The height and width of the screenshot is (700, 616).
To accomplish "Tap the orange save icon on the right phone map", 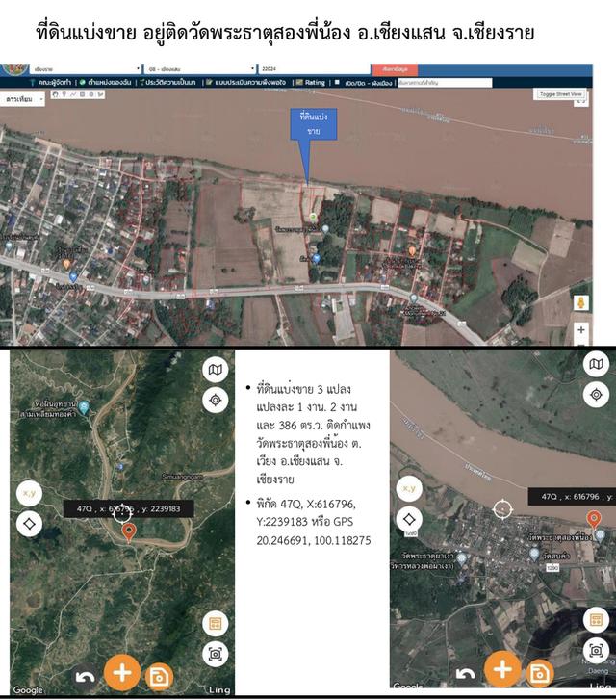I will pos(540,673).
